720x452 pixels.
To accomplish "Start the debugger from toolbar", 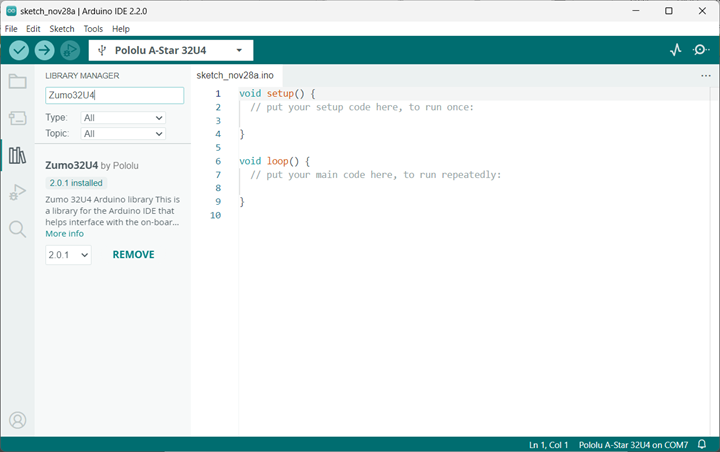I will pos(70,50).
